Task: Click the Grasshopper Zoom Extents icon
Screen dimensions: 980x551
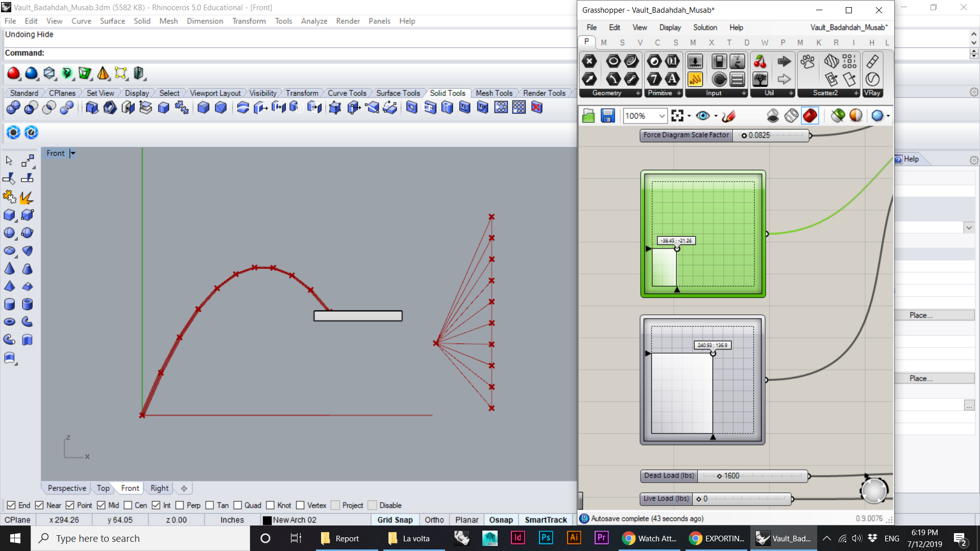Action: pos(677,116)
